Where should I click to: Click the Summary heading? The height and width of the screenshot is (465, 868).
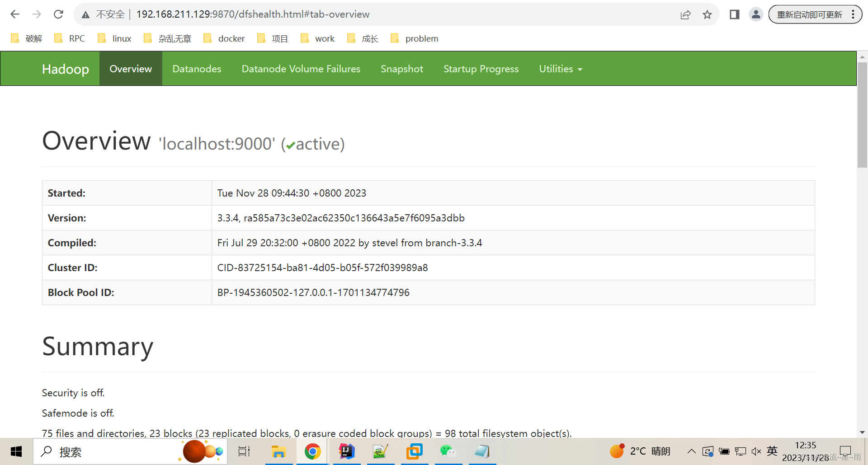click(x=98, y=347)
